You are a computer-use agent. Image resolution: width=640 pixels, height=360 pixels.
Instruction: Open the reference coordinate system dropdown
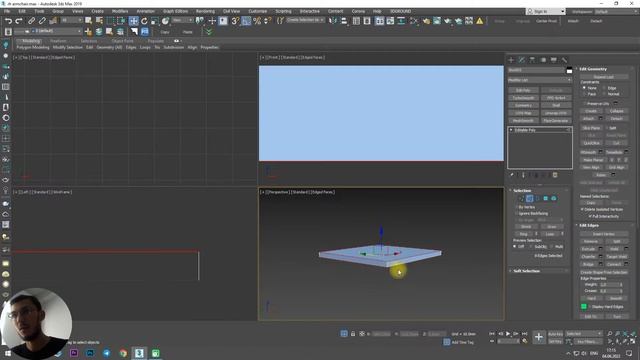182,20
